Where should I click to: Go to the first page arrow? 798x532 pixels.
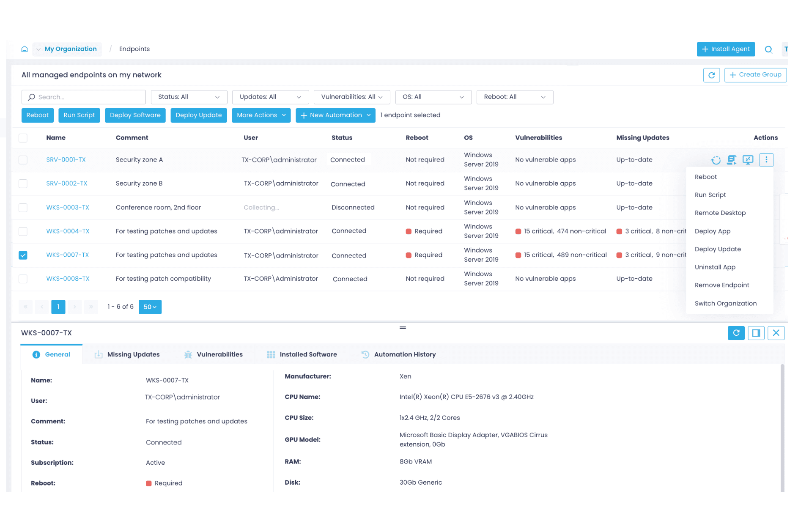pos(25,307)
